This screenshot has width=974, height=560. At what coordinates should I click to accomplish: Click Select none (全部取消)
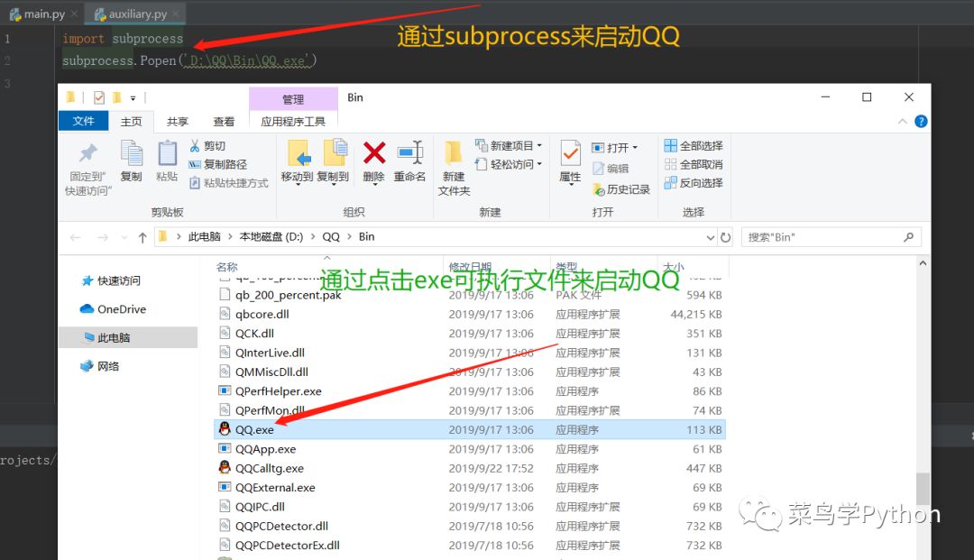pyautogui.click(x=694, y=164)
